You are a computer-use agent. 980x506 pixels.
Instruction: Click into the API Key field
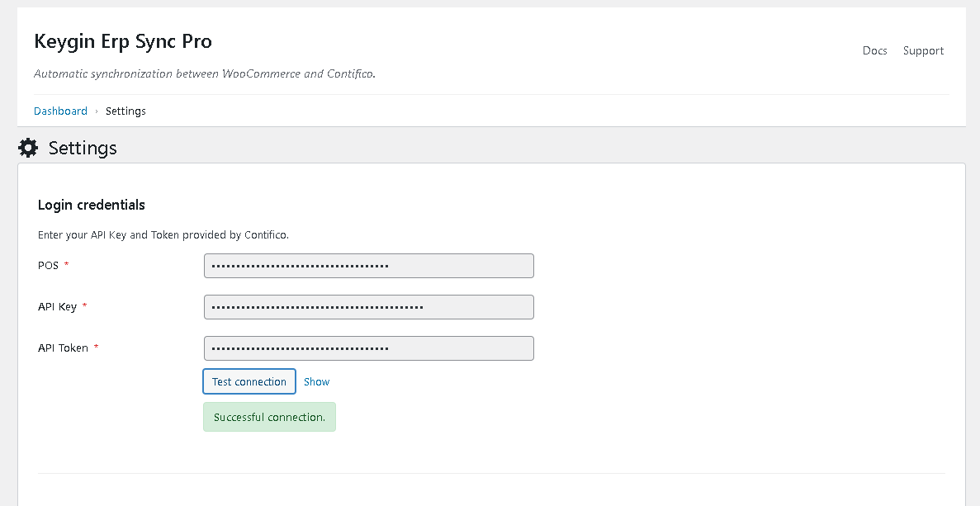tap(368, 307)
